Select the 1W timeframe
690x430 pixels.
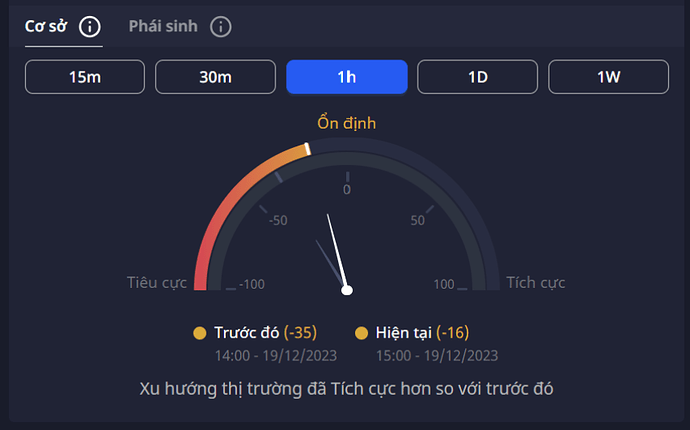[608, 77]
